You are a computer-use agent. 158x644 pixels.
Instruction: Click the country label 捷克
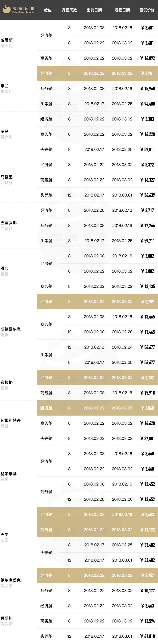coord(5,388)
